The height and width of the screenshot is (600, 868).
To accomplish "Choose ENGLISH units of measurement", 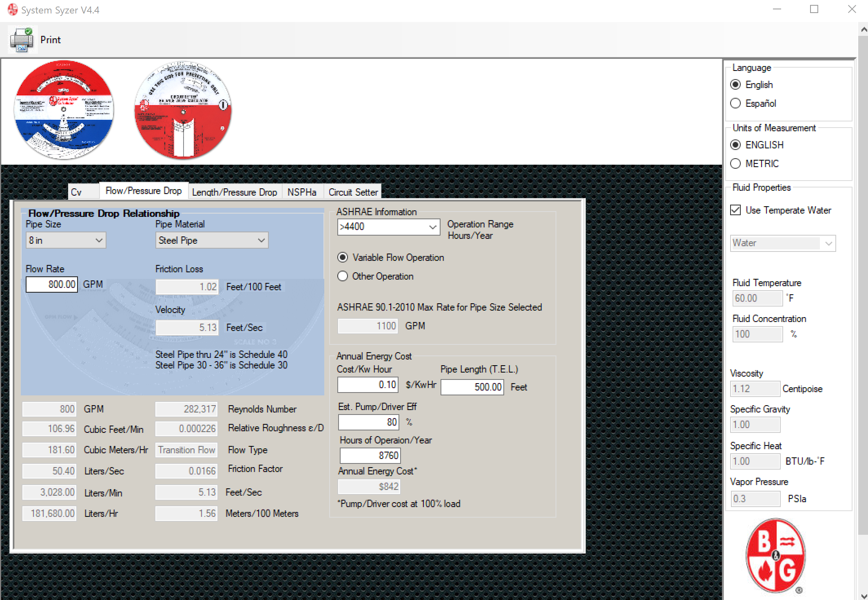I will 735,145.
